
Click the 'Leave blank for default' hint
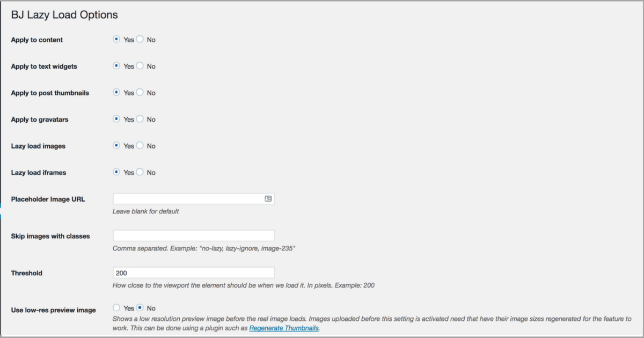tap(145, 211)
